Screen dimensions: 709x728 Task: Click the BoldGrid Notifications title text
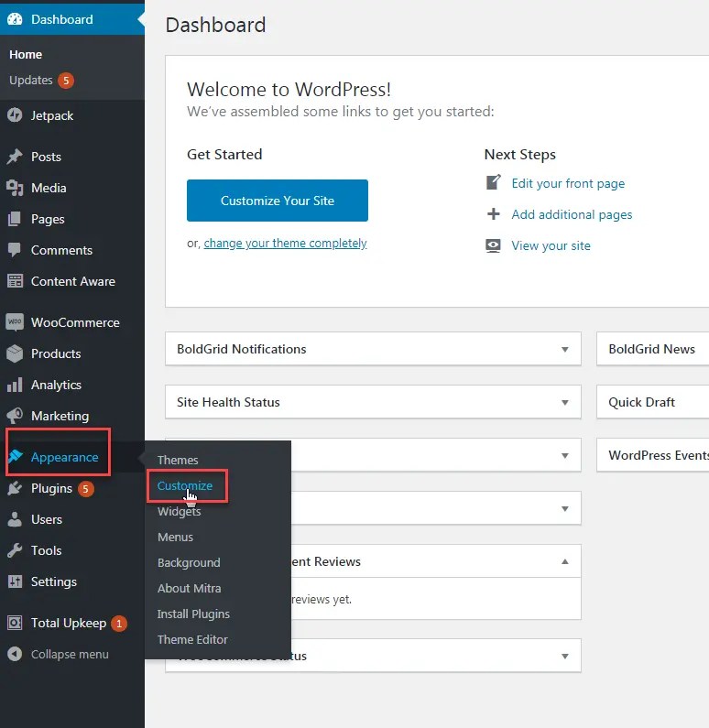click(x=242, y=349)
